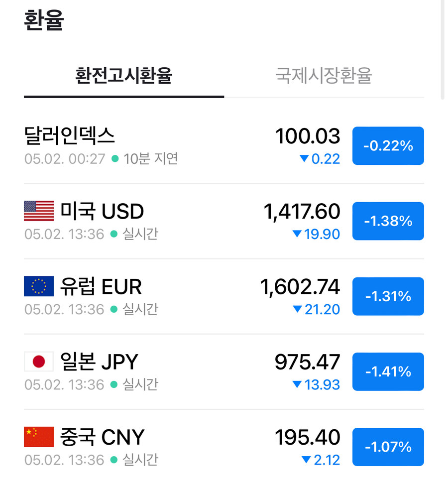
Task: Toggle the -1.31% EUR change badge
Action: 388,296
